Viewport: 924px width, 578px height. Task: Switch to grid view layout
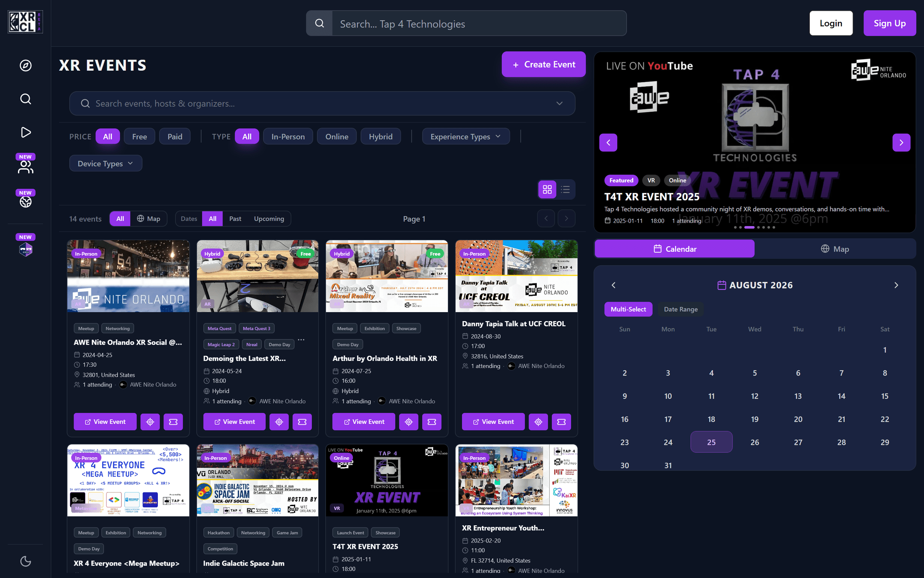(547, 189)
